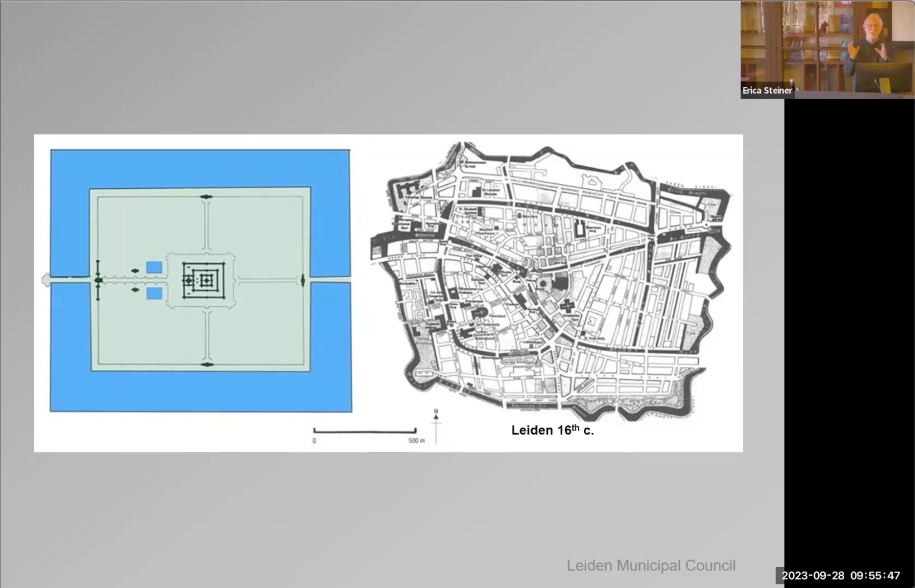Click the Erica Steiner name label
Image resolution: width=915 pixels, height=588 pixels.
coord(767,90)
